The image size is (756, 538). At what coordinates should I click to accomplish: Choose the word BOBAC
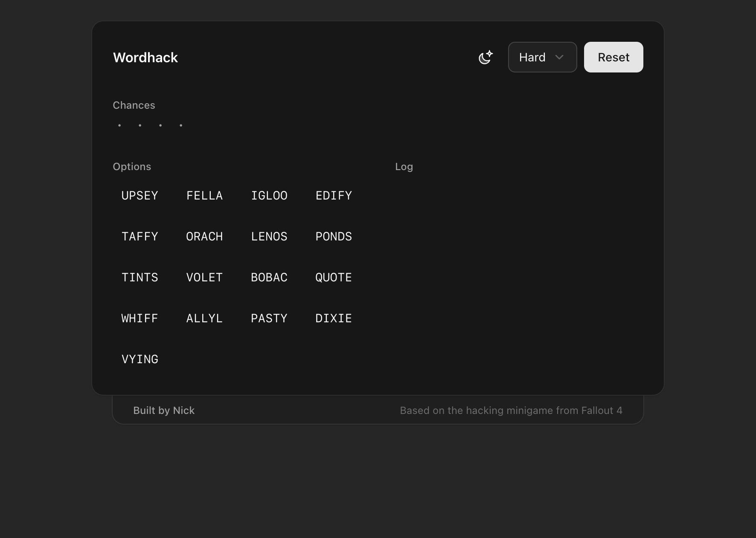coord(269,277)
